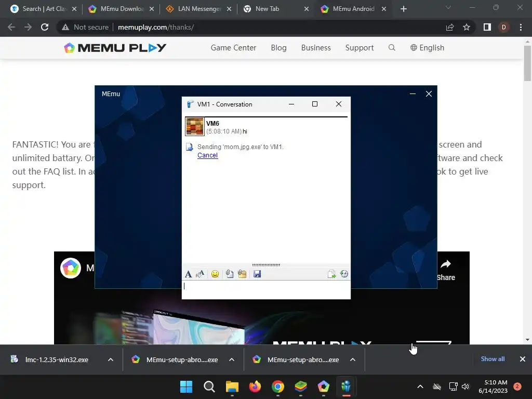
Task: Open File Explorer from the taskbar
Action: (232, 387)
